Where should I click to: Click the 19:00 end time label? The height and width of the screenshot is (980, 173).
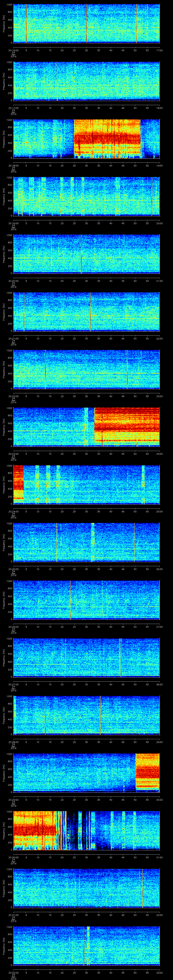point(160,166)
